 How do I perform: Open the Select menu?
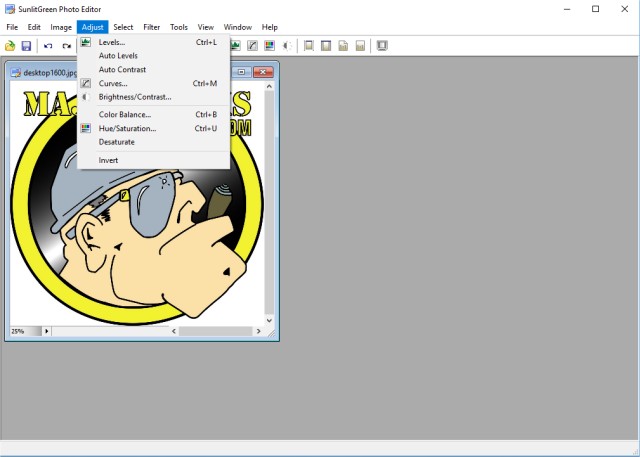tap(123, 27)
